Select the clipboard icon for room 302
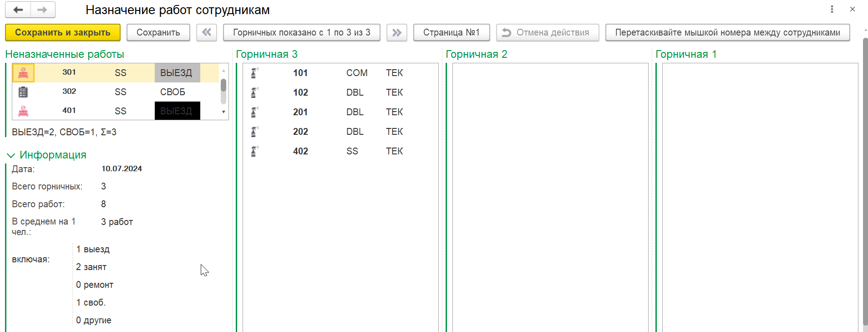 click(x=23, y=92)
